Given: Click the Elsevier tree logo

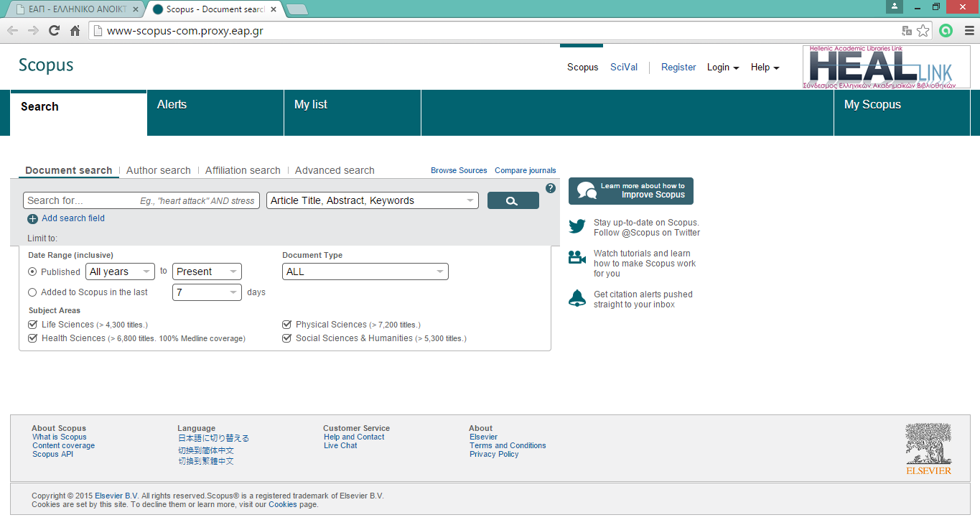Looking at the screenshot, I should (928, 449).
